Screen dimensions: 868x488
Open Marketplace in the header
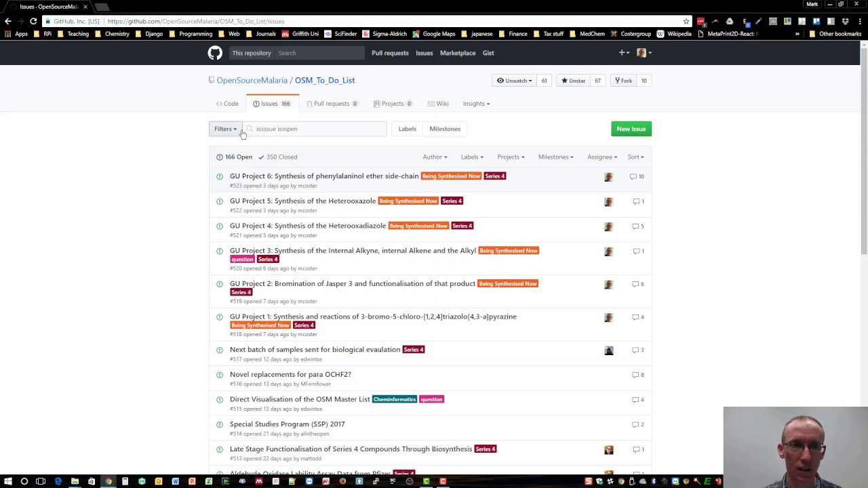pos(458,53)
